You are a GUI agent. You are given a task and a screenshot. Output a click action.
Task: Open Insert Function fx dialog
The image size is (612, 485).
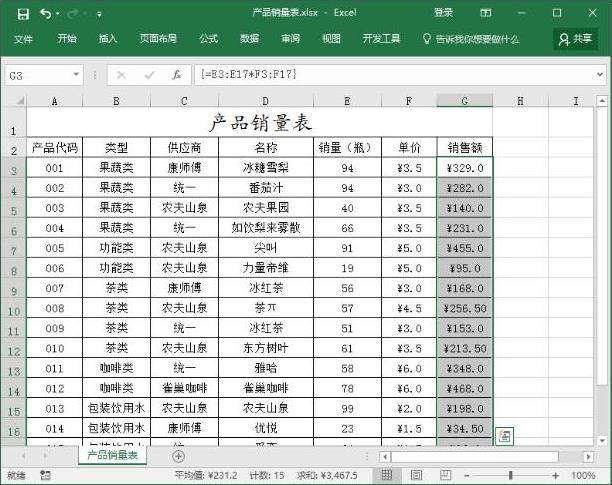coord(177,75)
